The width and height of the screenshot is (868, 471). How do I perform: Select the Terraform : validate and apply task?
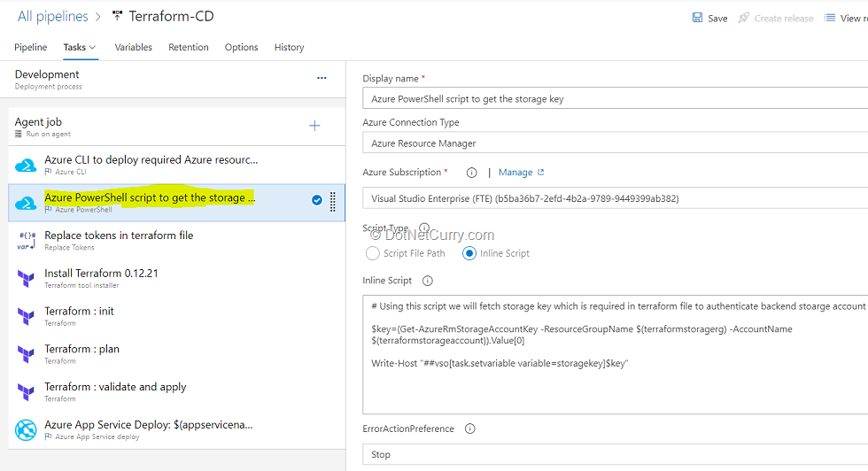click(x=176, y=392)
